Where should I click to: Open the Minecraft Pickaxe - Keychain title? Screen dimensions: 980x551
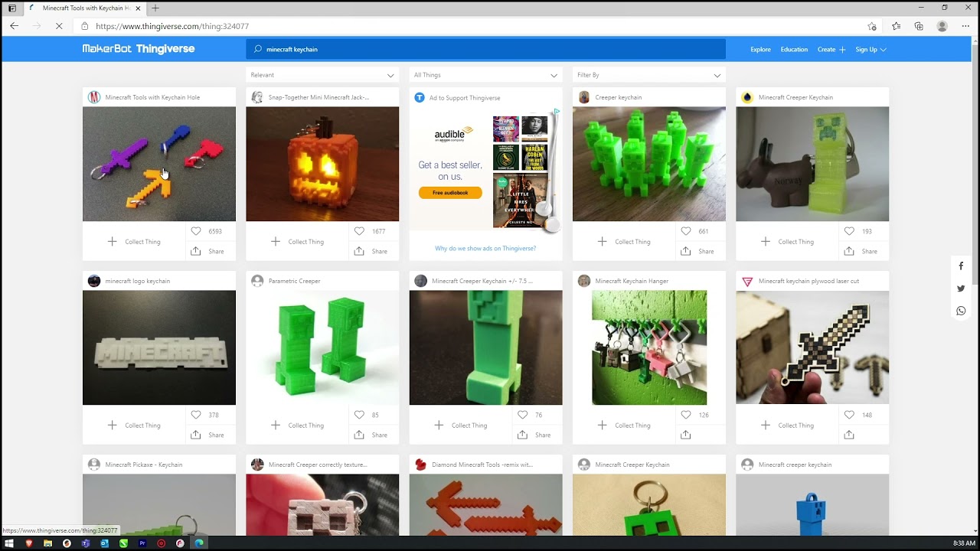click(x=144, y=465)
